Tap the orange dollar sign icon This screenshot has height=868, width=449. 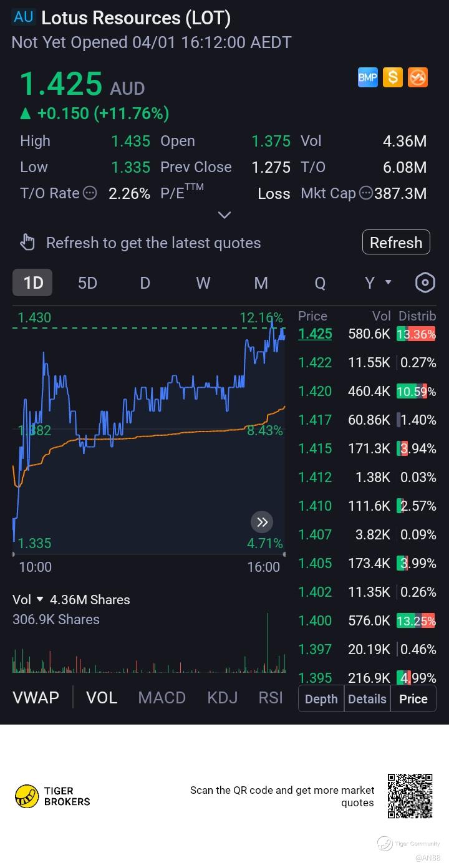[393, 77]
